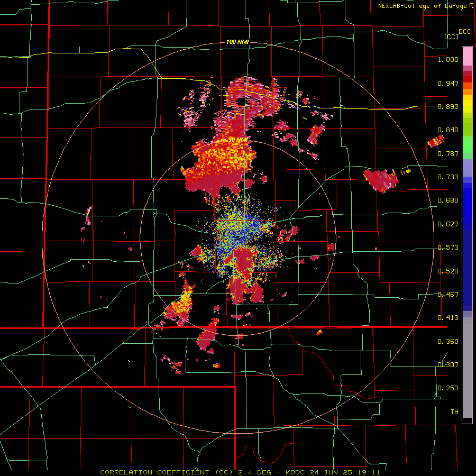Screen dimensions: 476x476
Task: Click the 0.307 scale label
Action: (448, 365)
